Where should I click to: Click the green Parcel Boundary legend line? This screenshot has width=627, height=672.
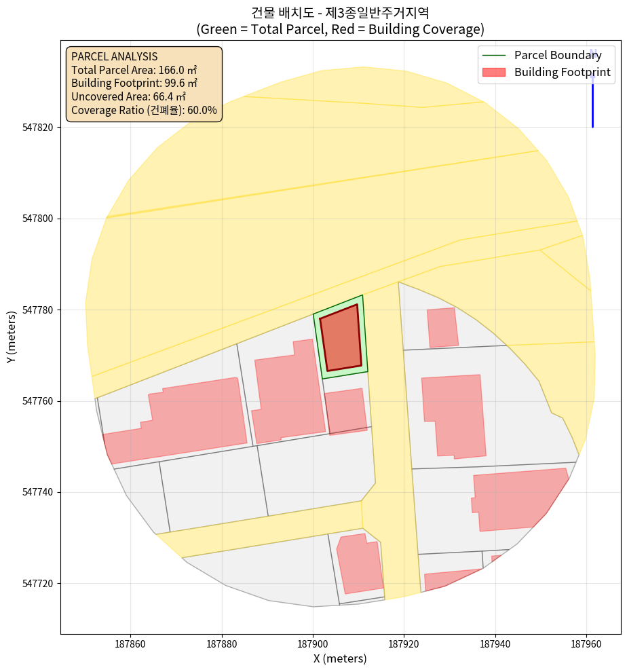(x=495, y=55)
